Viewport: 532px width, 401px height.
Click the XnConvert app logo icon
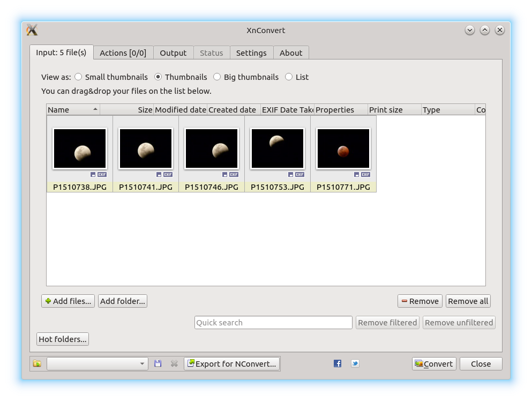pyautogui.click(x=32, y=30)
